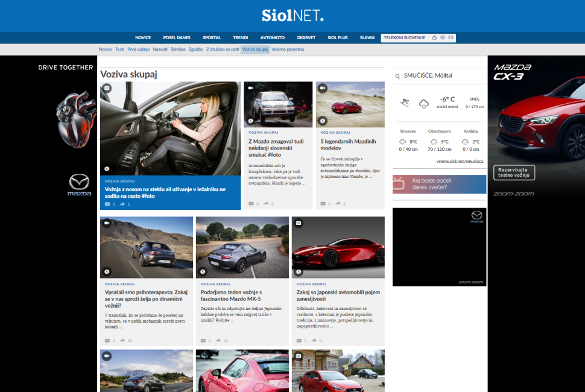585x392 pixels.
Task: Click the SMUČIŠČE: Mölltal search field
Action: (x=440, y=76)
